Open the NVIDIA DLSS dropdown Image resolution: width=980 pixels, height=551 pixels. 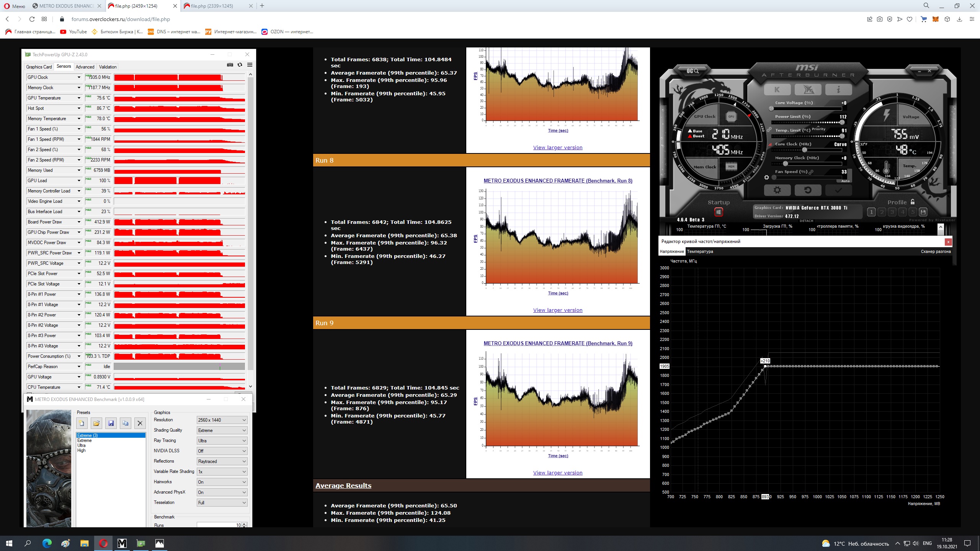click(x=222, y=451)
